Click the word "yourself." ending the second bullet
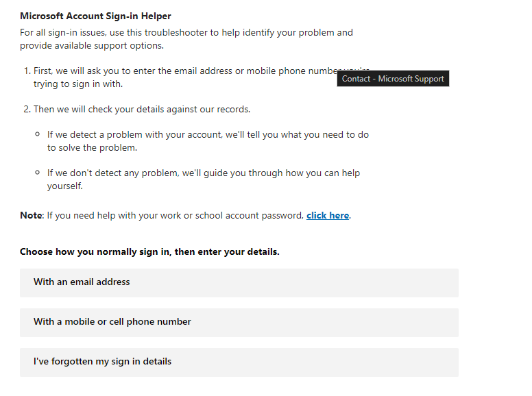Image resolution: width=532 pixels, height=396 pixels. 65,186
